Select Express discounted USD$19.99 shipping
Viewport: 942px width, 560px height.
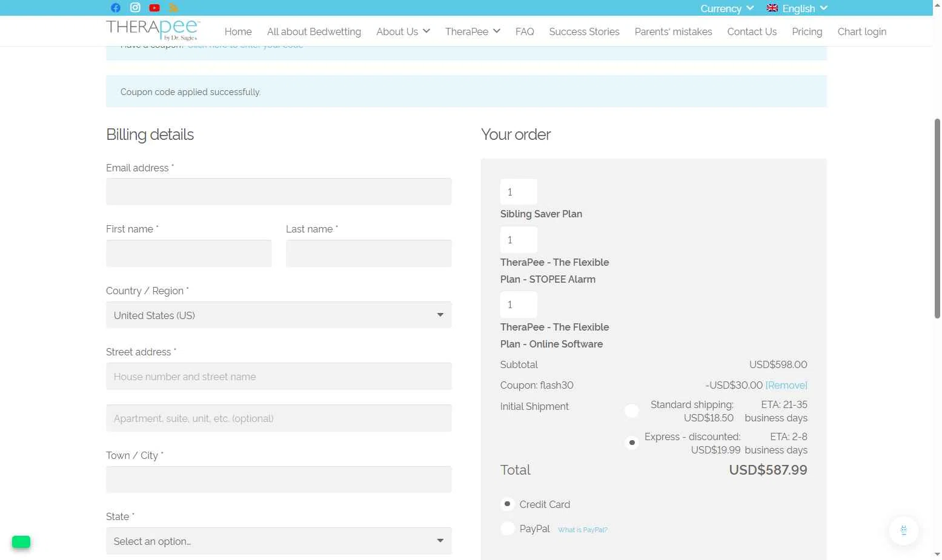point(632,443)
